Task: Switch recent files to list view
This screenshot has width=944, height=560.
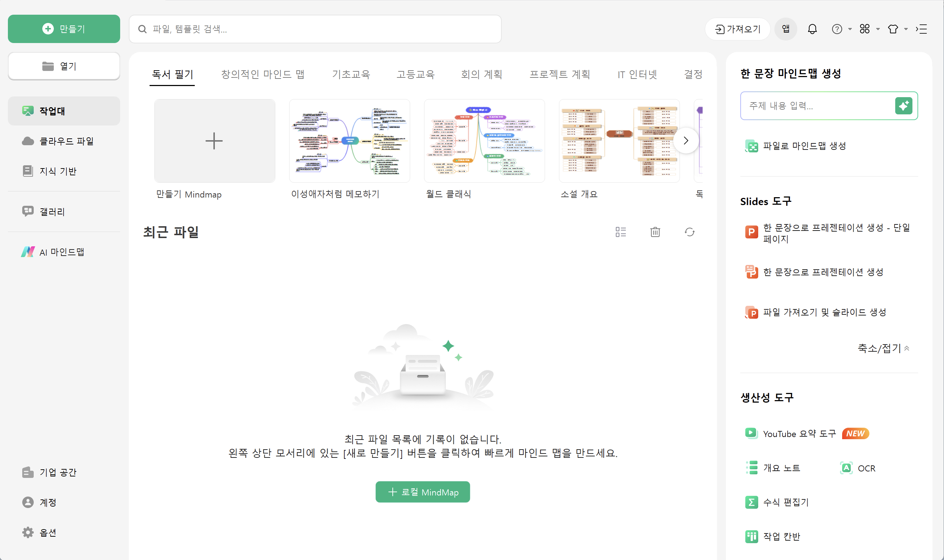Action: 620,232
